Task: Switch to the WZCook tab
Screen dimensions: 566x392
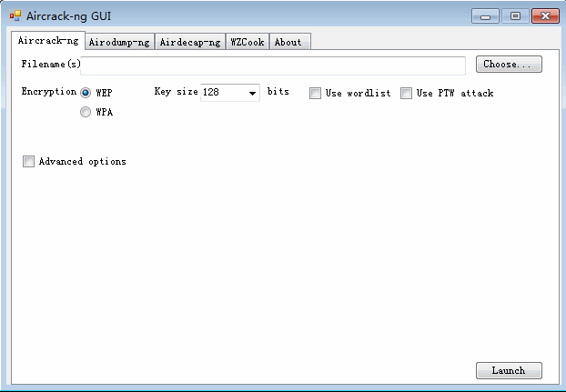Action: pos(248,42)
